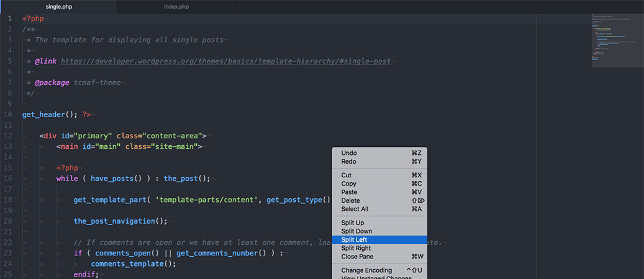
Task: Pick Paste in the context menu
Action: click(x=349, y=192)
